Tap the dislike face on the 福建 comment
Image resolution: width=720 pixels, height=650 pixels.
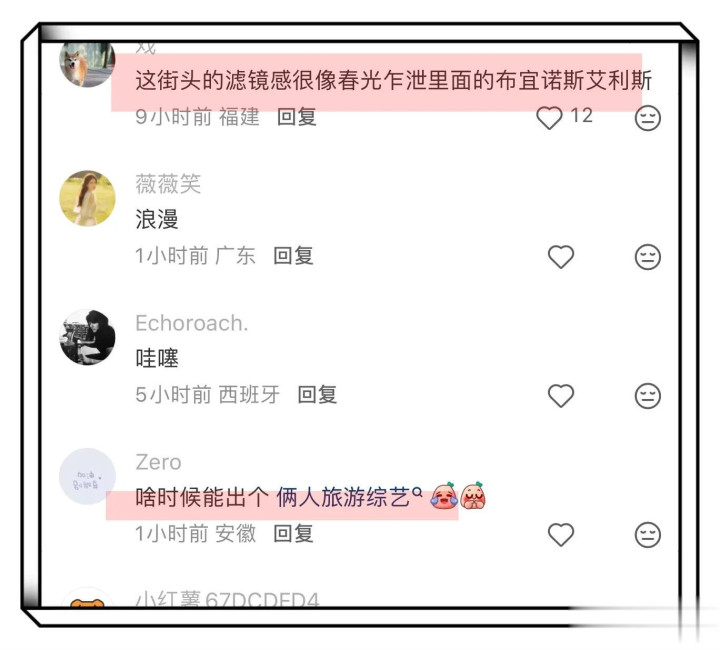coord(647,118)
